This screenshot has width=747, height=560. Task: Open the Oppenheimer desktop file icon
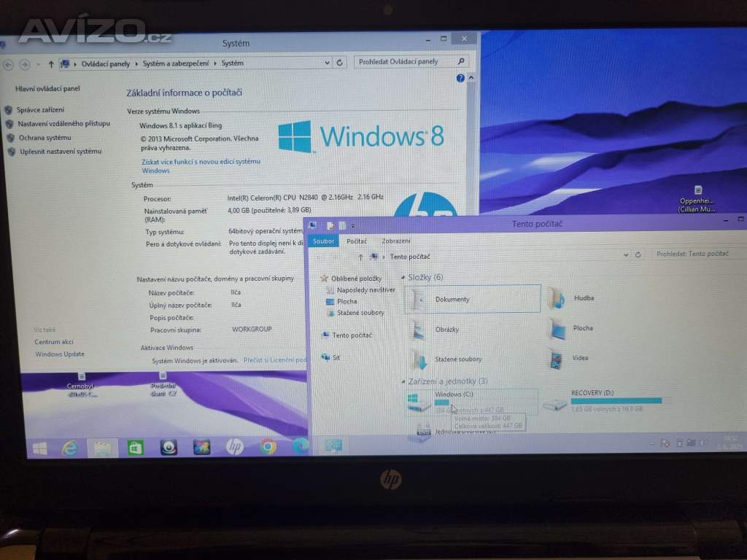[697, 198]
